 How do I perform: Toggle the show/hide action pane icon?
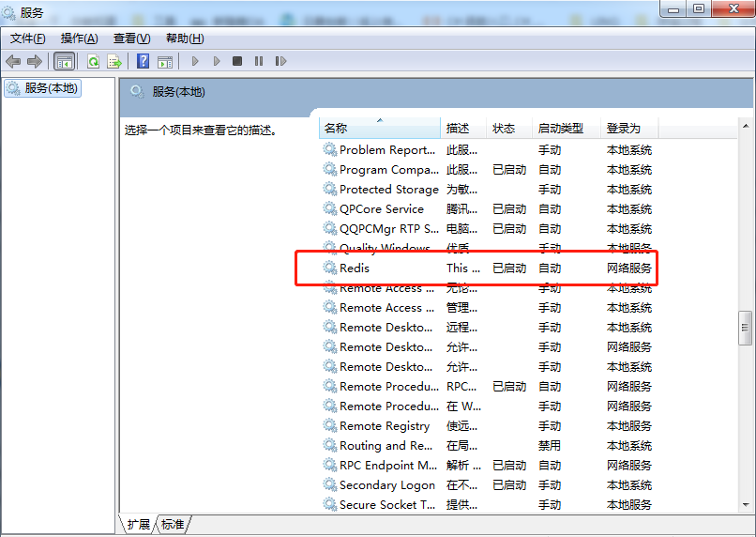click(x=165, y=61)
